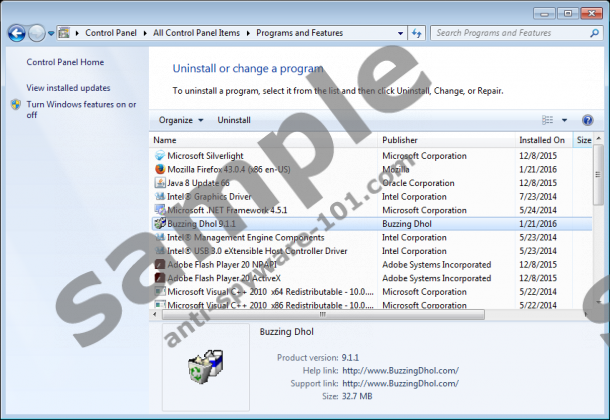Viewport: 610px width, 420px height.
Task: Sort the list by Publisher column
Action: tap(400, 140)
